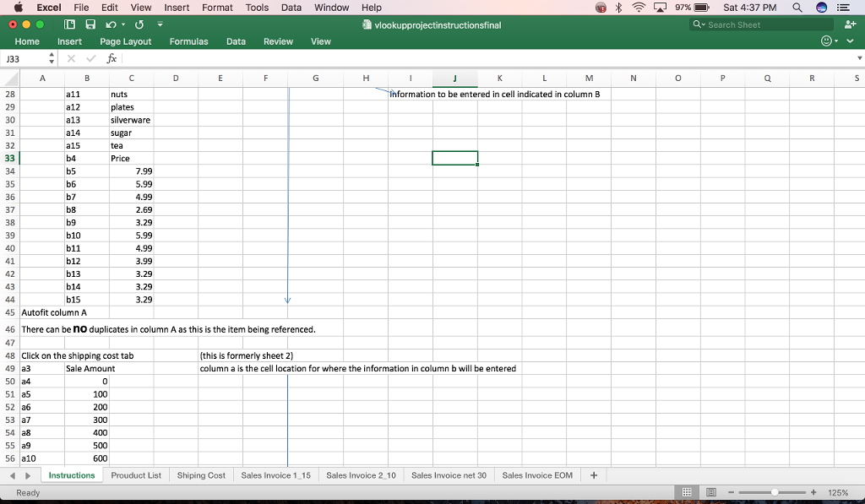The width and height of the screenshot is (865, 504).
Task: Click the Wi-Fi status icon
Action: 639,7
